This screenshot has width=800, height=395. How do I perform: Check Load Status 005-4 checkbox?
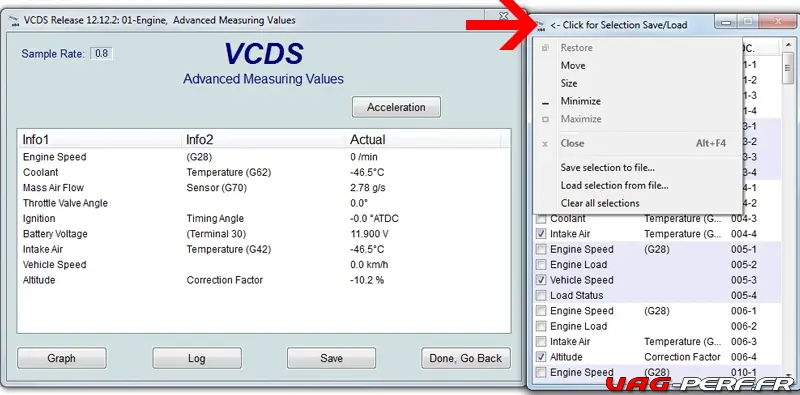541,295
